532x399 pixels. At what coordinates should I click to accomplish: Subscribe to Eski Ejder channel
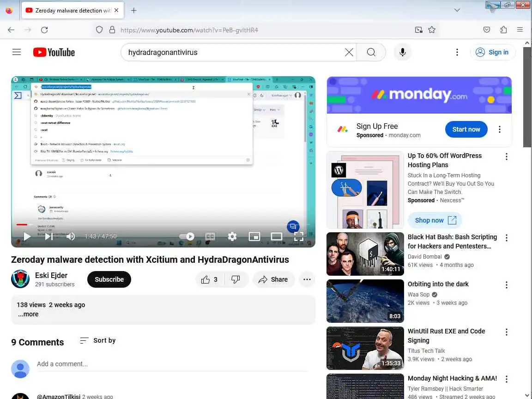click(x=109, y=279)
